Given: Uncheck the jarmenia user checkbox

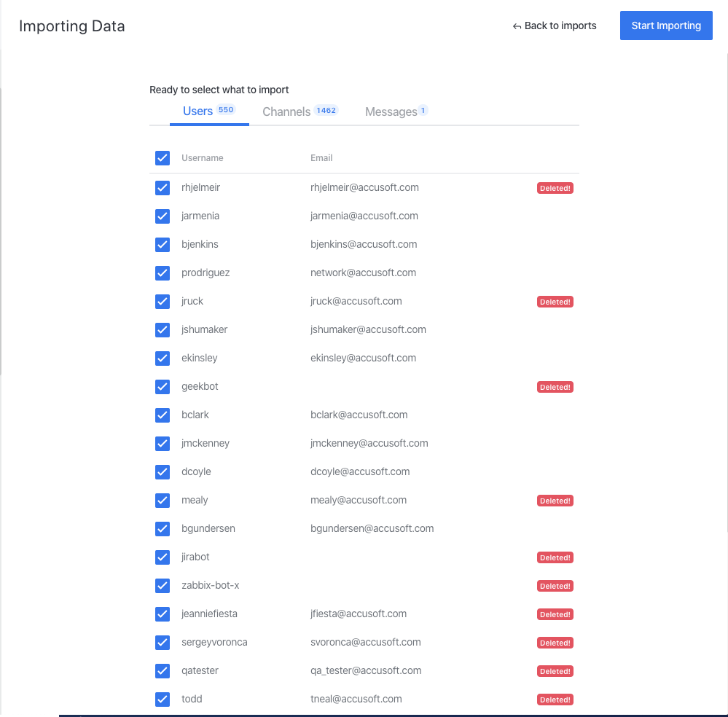Looking at the screenshot, I should (x=163, y=216).
